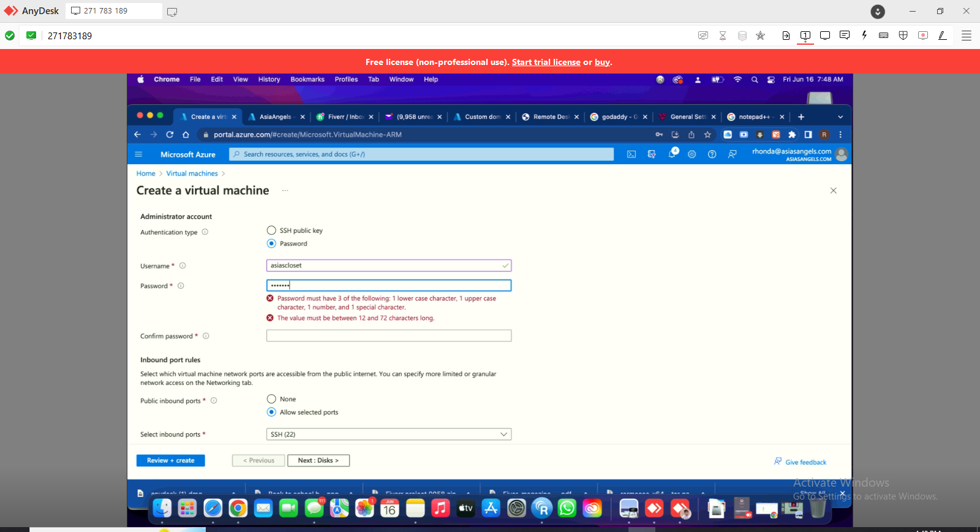
Task: Bookmark this page with the star
Action: point(707,135)
